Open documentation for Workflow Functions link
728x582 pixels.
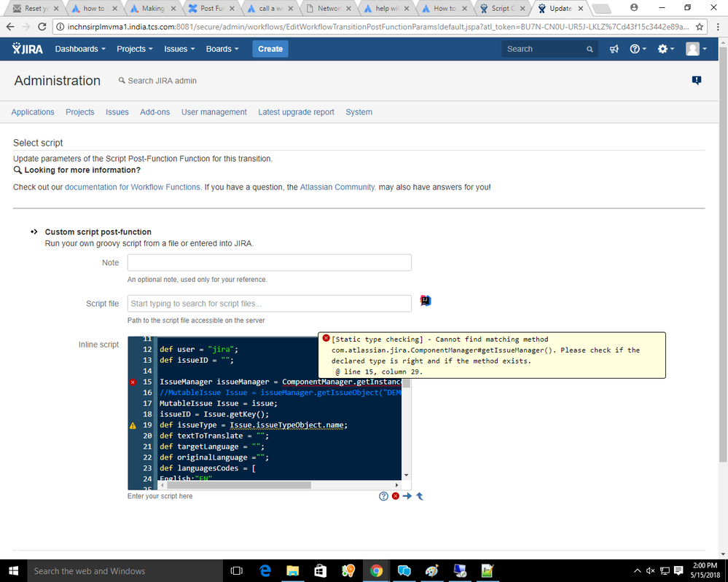click(x=133, y=187)
